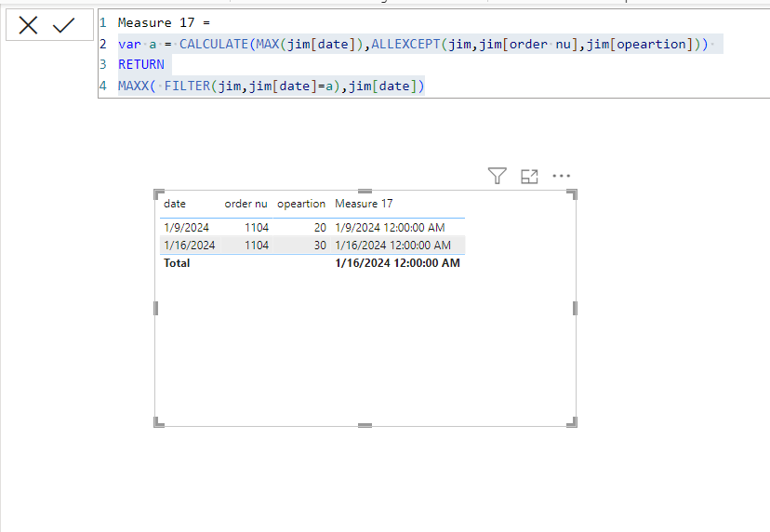Click the opeartion value 30
This screenshot has height=532, width=770.
[x=320, y=246]
